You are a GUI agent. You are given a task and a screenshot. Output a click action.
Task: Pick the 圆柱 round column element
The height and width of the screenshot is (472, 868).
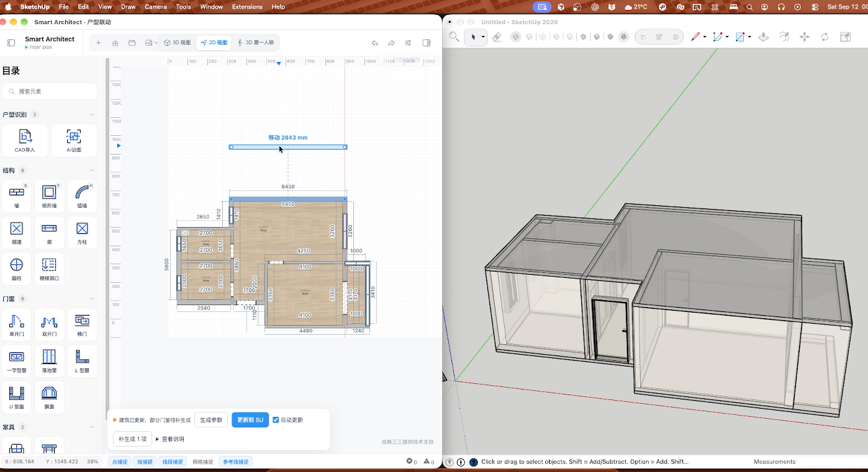click(x=17, y=269)
